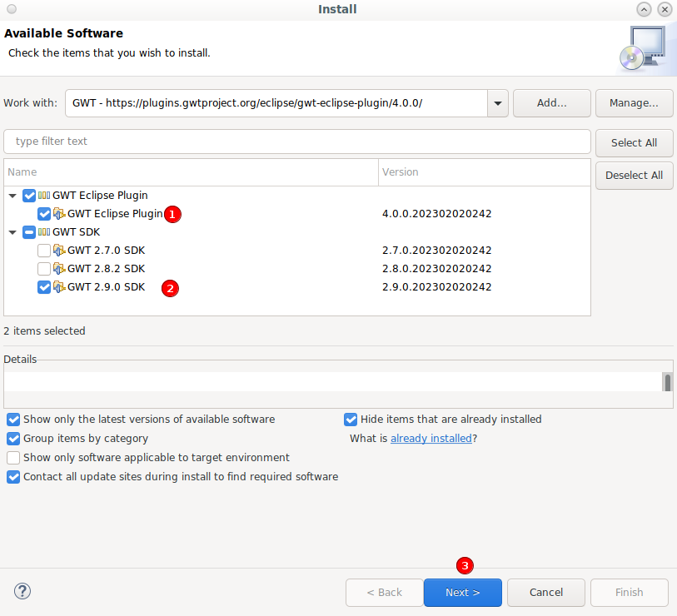Viewport: 677px width, 616px height.
Task: Click Select All button
Action: 634,143
